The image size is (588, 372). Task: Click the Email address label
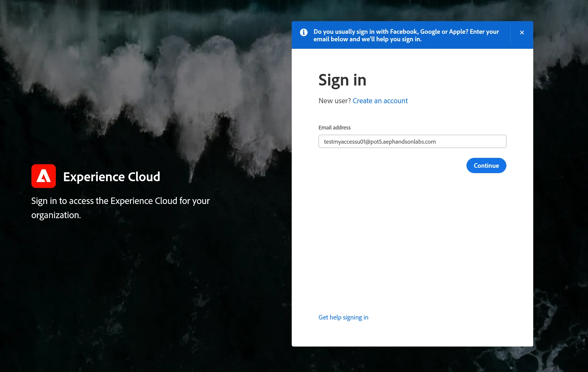tap(334, 128)
